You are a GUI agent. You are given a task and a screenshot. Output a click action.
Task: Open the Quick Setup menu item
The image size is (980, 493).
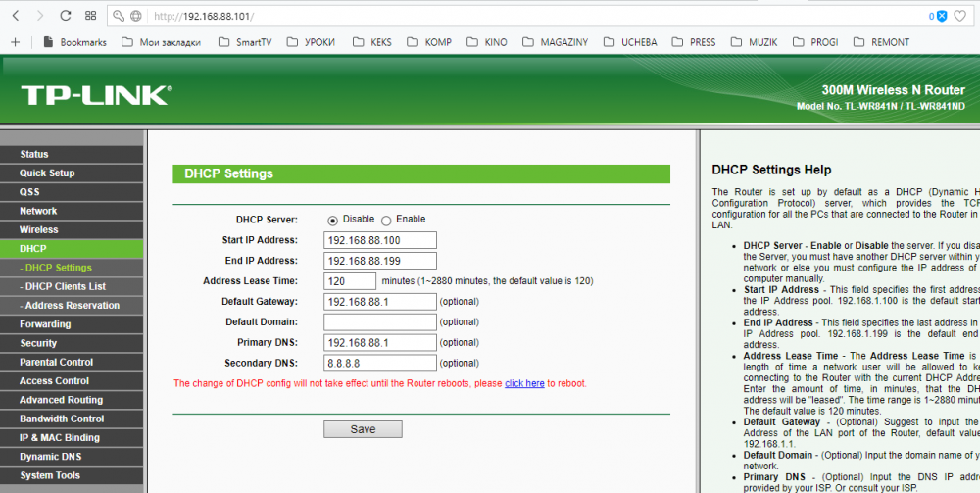tap(72, 173)
